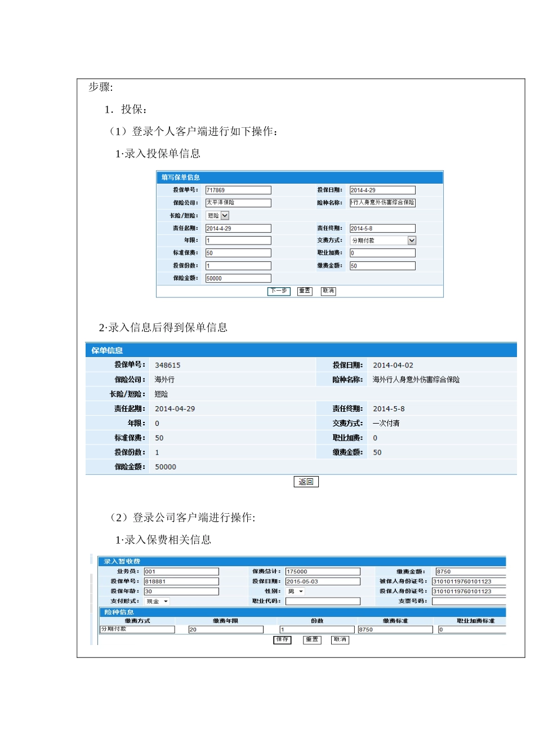Click 取消 in the 录入暂收费 form
This screenshot has width=535, height=756.
coord(340,639)
